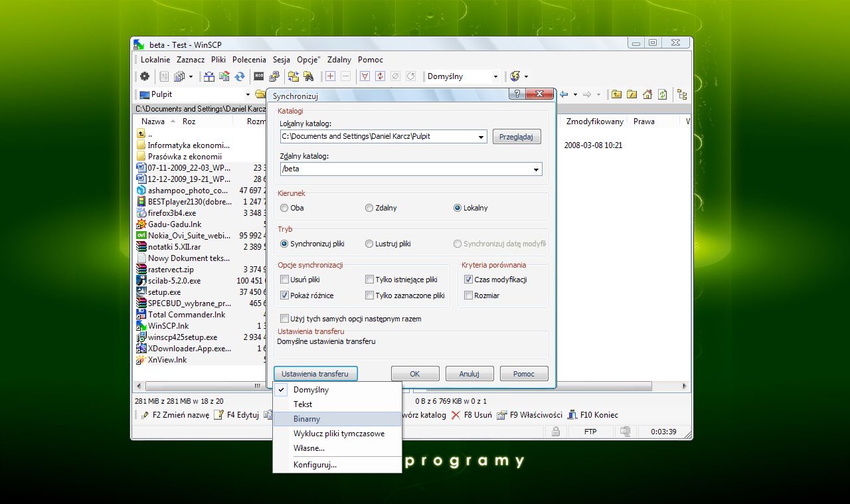The image size is (850, 504).
Task: Toggle remote directory tree icon
Action: pos(682,94)
